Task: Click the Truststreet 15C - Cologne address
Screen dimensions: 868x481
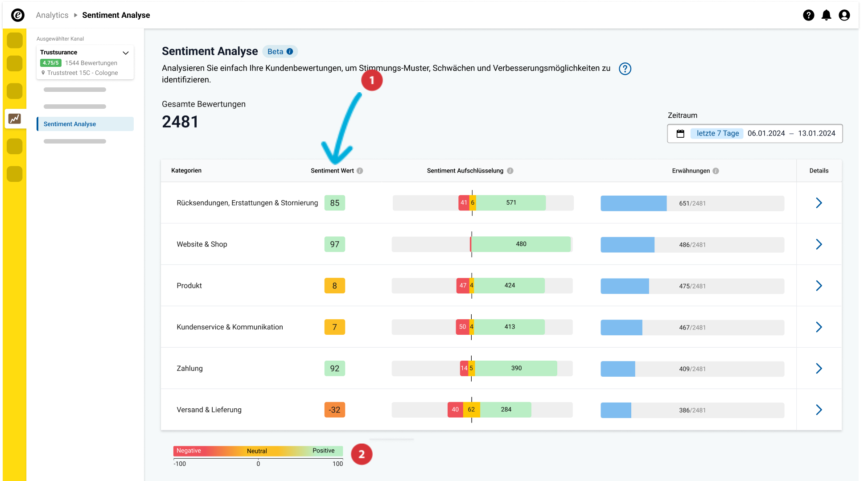Action: pos(82,73)
